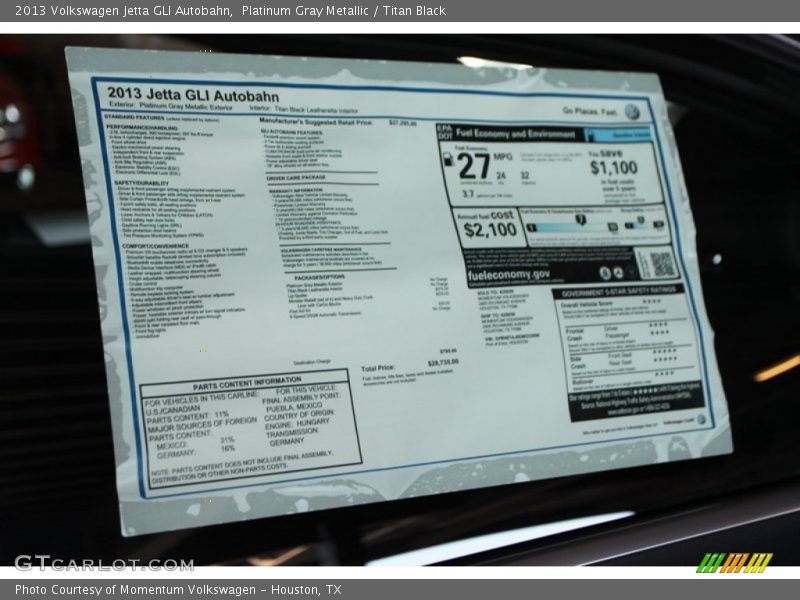Screen dimensions: 800x600
Task: Click the 'Exterior: Platinum Gray Metallic Exterior' line
Action: pyautogui.click(x=170, y=106)
